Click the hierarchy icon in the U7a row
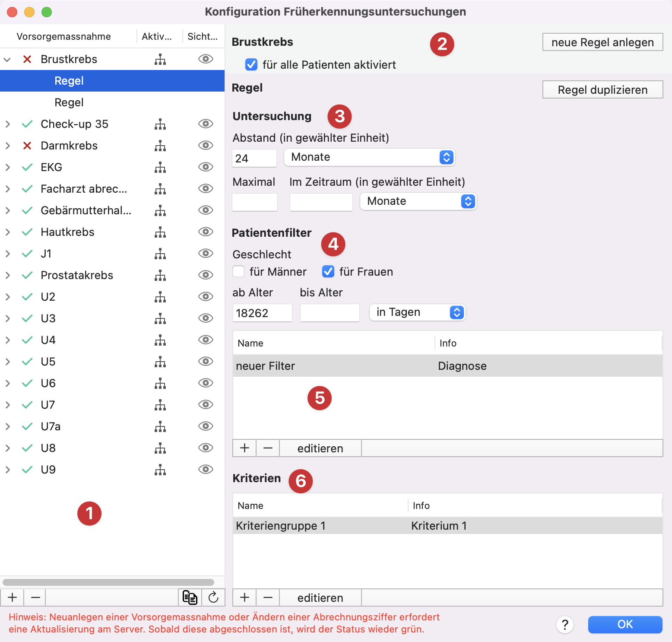 point(160,426)
